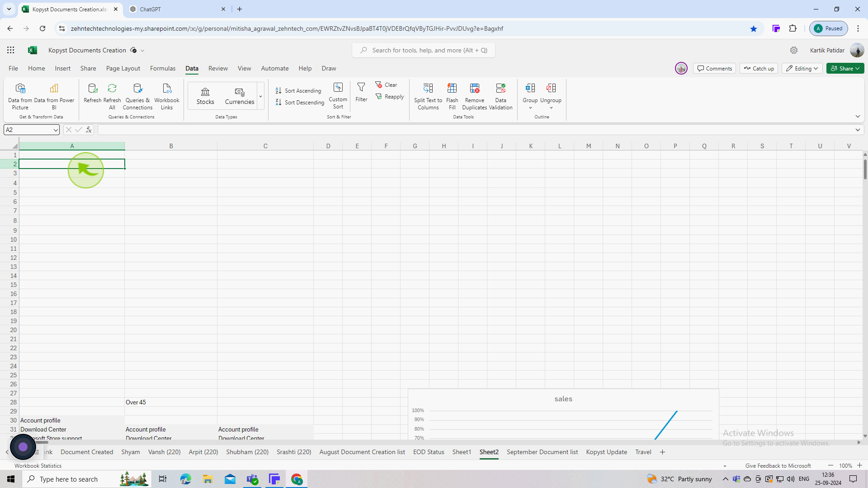The width and height of the screenshot is (868, 488).
Task: Click the Catch up button
Action: [759, 68]
